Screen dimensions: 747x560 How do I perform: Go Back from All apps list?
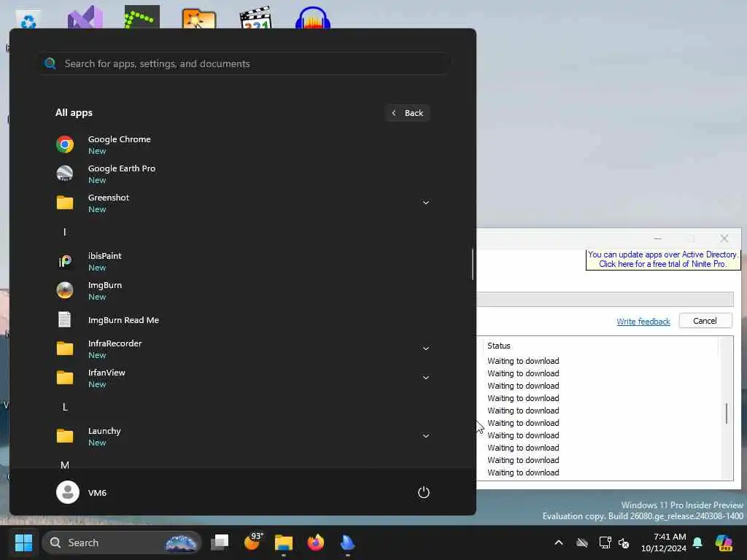(408, 113)
